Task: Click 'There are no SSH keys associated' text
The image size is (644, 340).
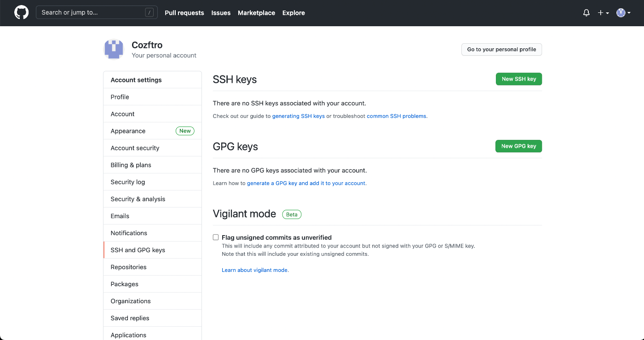Action: pyautogui.click(x=289, y=104)
